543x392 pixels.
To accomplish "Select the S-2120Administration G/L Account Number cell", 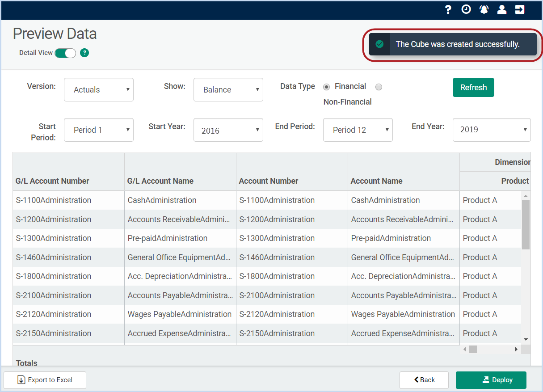I will (x=68, y=314).
